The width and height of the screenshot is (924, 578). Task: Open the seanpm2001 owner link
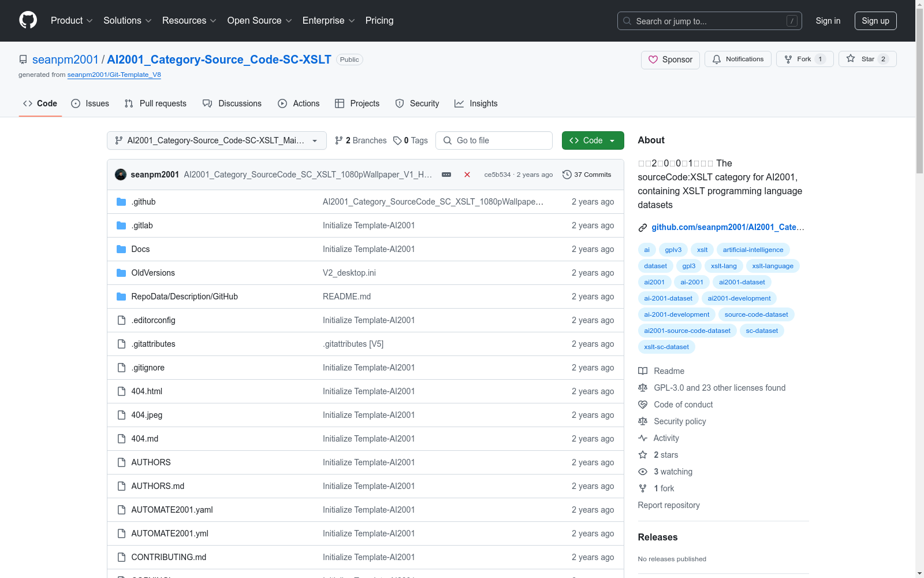[x=65, y=60]
